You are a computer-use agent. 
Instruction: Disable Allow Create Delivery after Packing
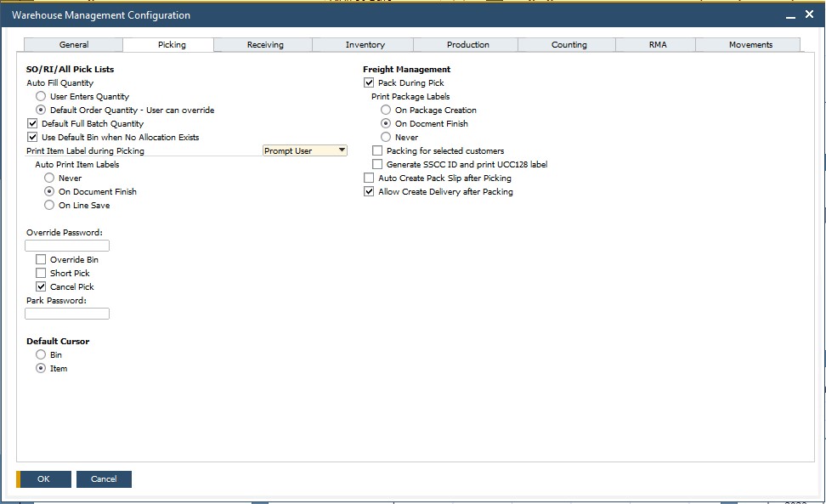370,191
